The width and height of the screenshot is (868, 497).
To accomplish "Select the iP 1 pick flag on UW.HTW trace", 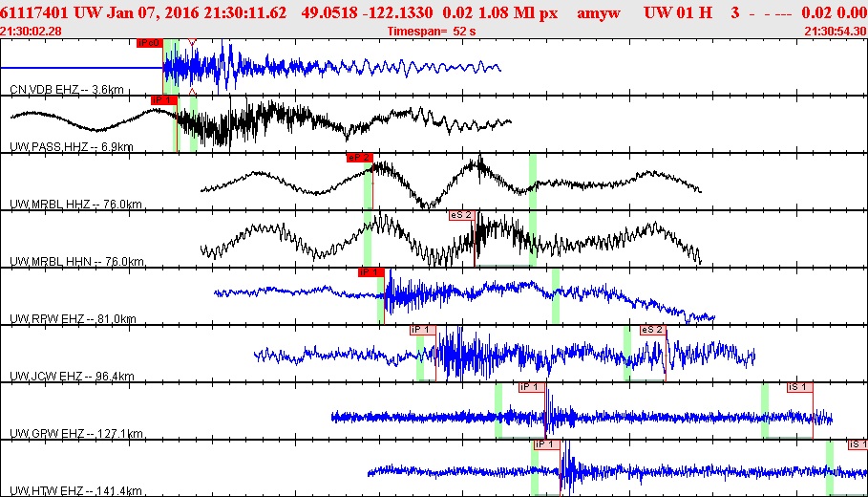I will pyautogui.click(x=546, y=444).
